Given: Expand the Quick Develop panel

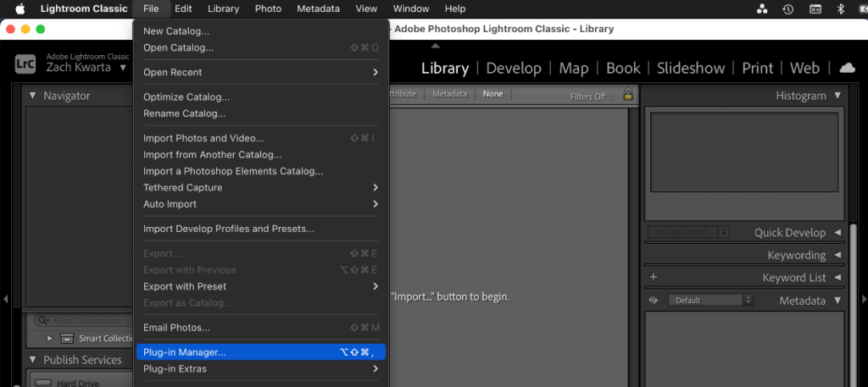Looking at the screenshot, I should point(837,233).
